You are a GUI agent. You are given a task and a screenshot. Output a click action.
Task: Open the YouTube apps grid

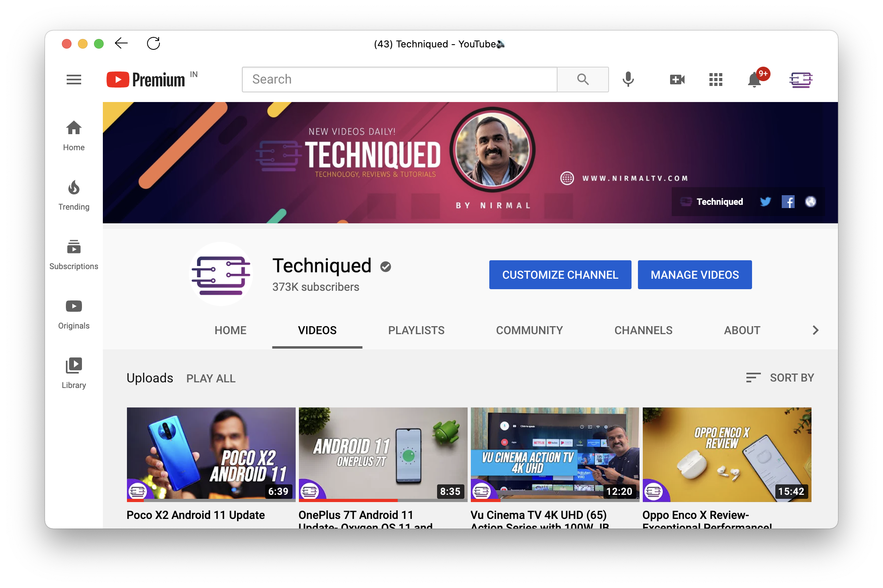click(716, 80)
